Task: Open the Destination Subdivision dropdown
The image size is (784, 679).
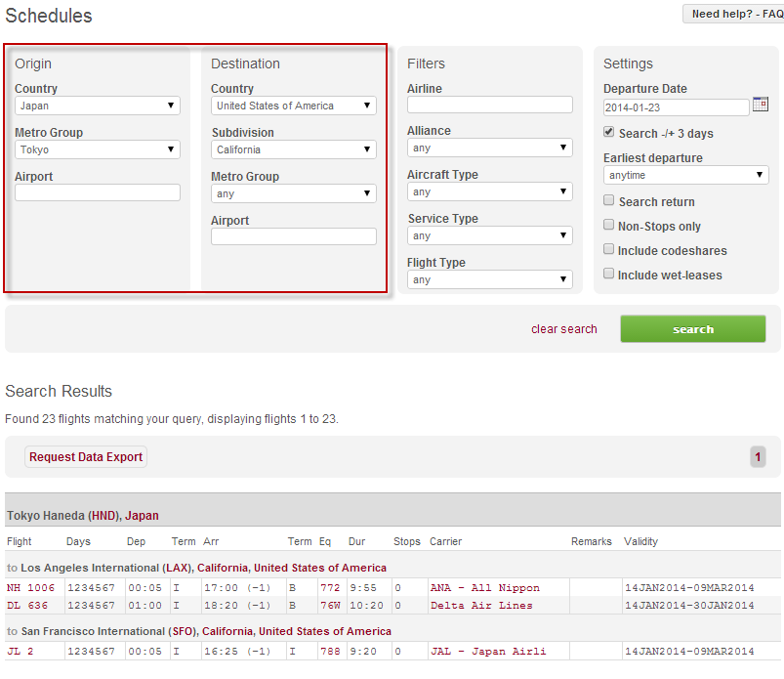Action: (294, 149)
